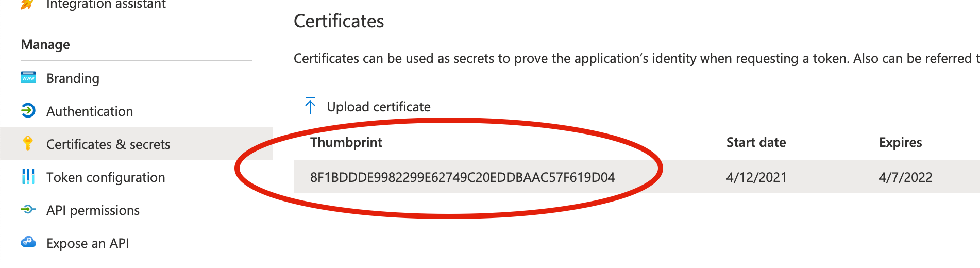Navigate to API permissions
Screen dimensions: 980x268
(93, 210)
